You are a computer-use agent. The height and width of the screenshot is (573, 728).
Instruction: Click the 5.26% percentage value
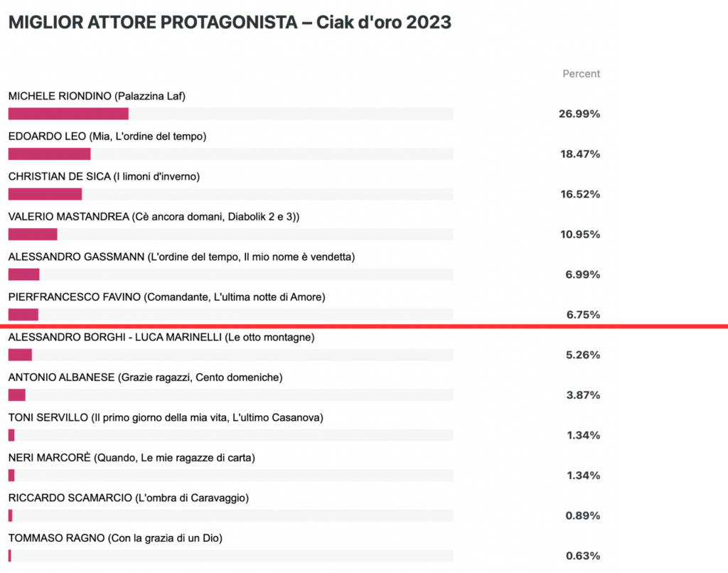coord(583,355)
